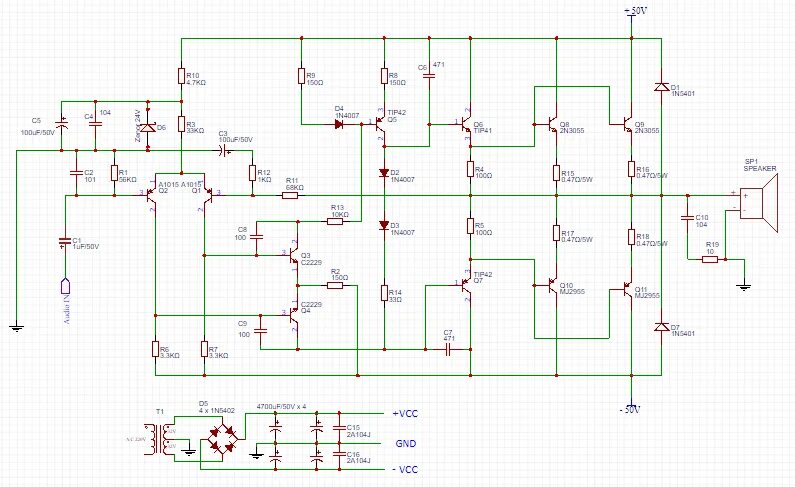
Task: Click resistor R8 150Ω symbol
Action: (384, 76)
